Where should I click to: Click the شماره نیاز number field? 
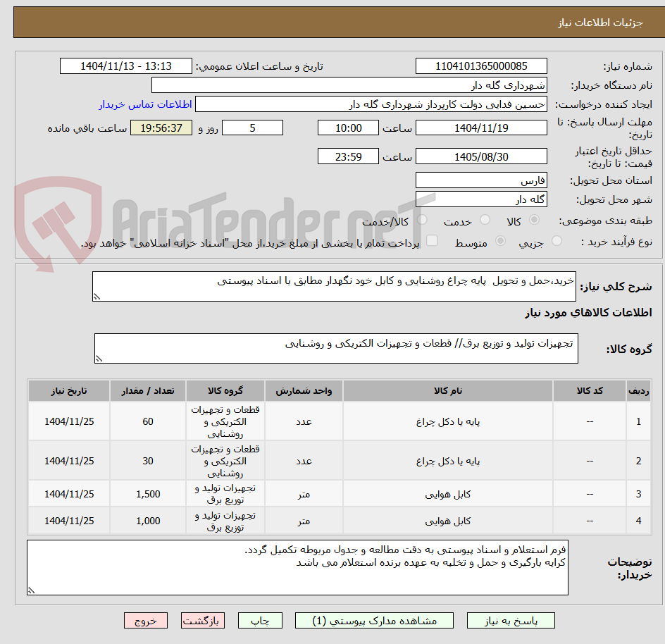pyautogui.click(x=481, y=66)
